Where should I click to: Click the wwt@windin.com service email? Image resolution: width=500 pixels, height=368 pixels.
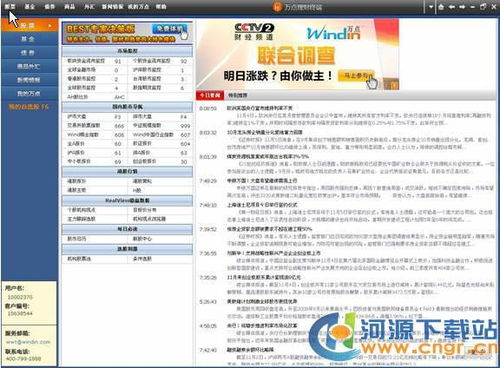(x=28, y=342)
